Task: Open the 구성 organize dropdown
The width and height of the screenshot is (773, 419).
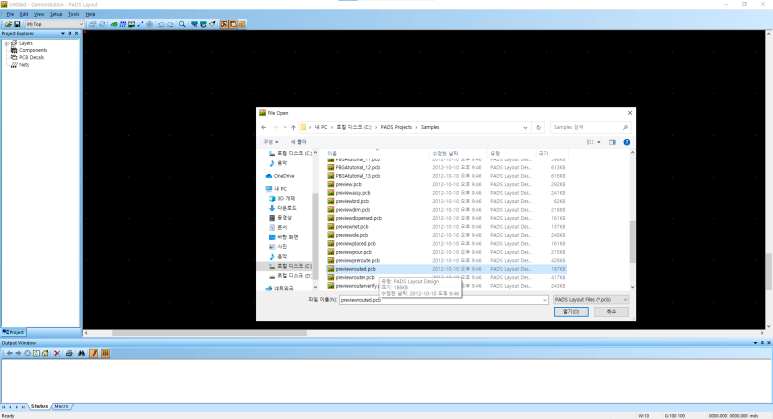Action: 271,142
